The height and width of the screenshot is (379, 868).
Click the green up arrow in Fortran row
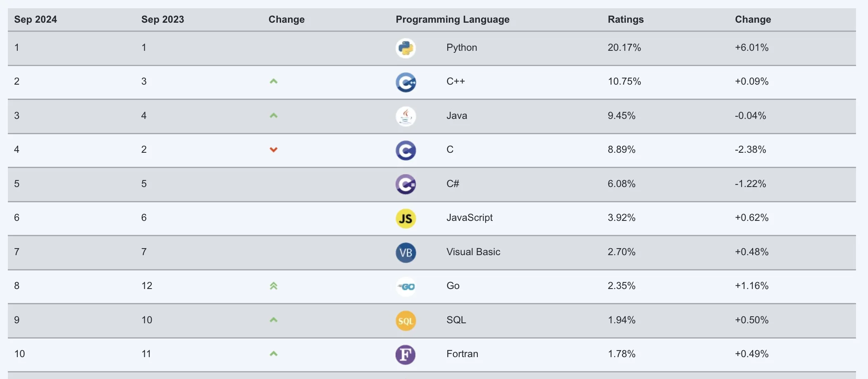click(273, 354)
